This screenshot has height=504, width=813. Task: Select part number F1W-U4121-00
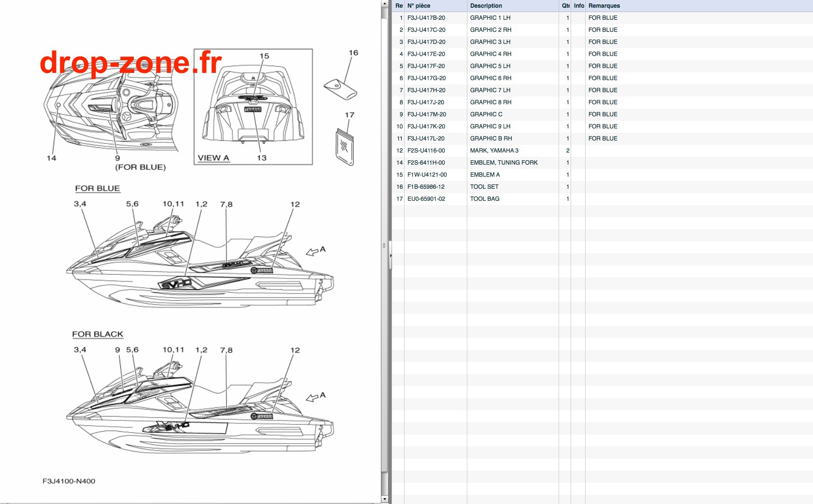click(427, 175)
